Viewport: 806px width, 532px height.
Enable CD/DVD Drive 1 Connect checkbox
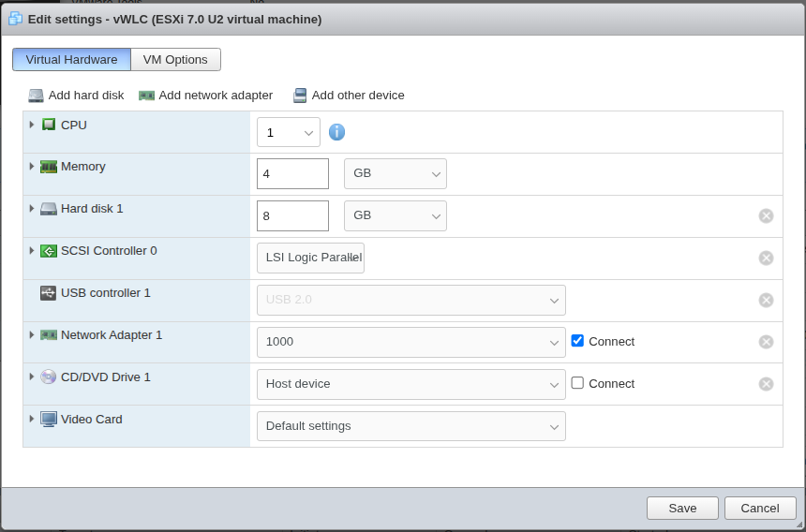click(x=577, y=383)
